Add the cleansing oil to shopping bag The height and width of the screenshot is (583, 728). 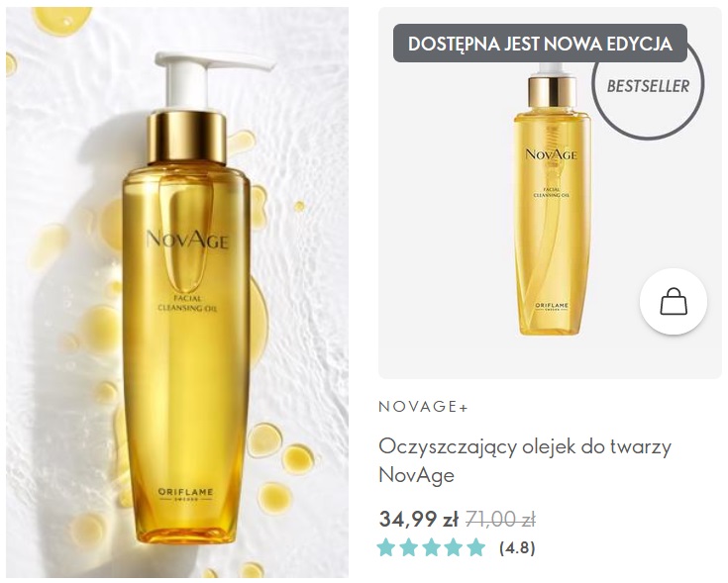[674, 302]
